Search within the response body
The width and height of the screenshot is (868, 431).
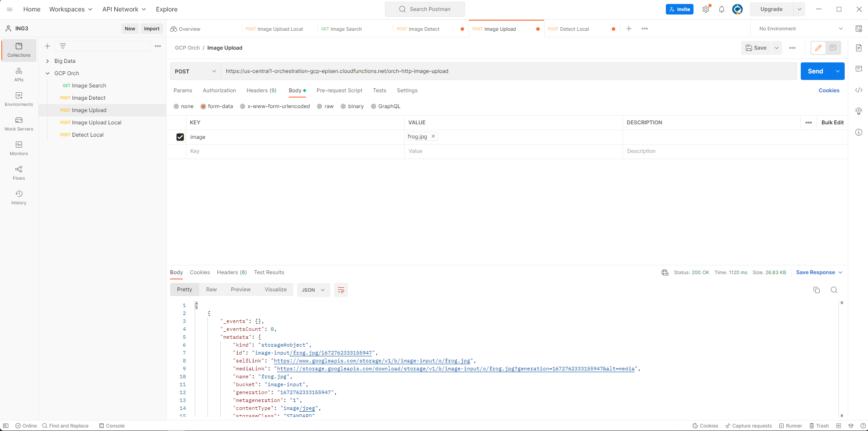[x=834, y=290]
